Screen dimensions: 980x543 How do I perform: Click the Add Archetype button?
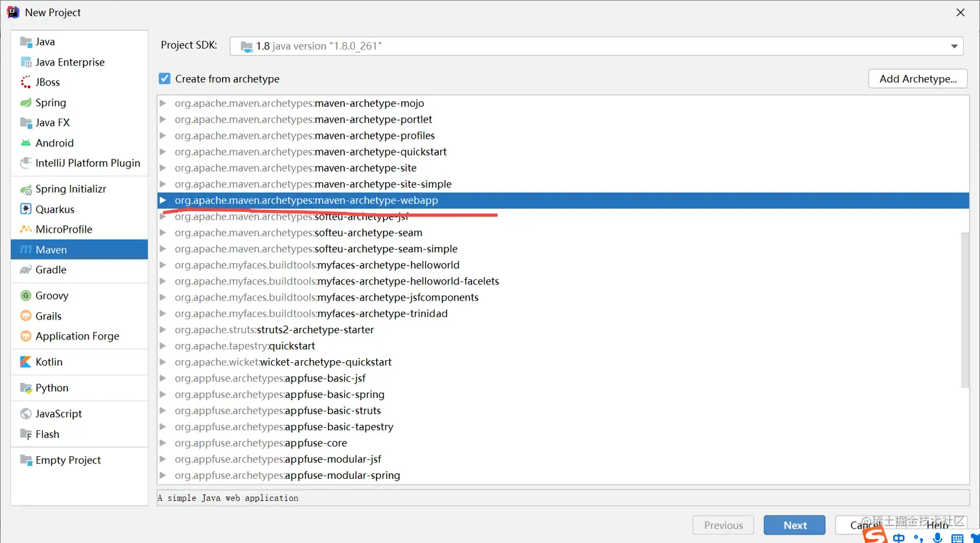pyautogui.click(x=918, y=78)
